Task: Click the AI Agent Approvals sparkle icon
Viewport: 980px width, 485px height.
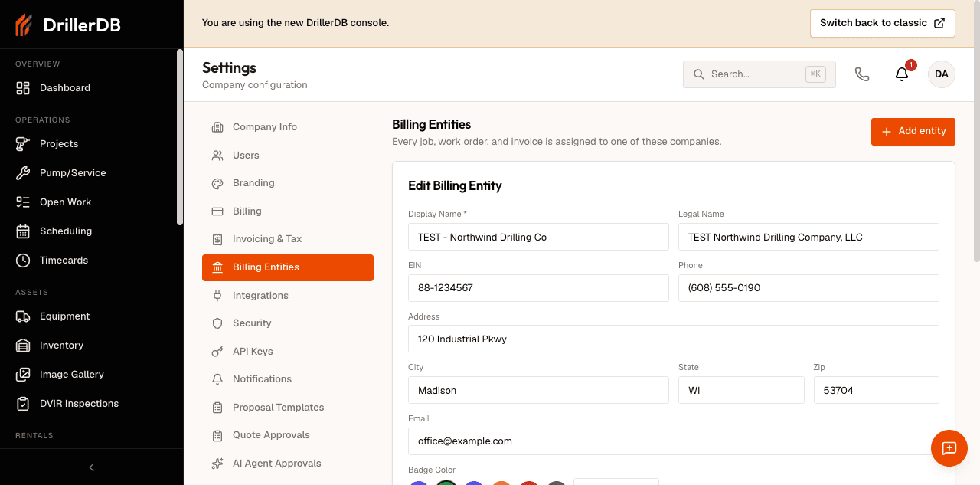Action: (x=217, y=464)
